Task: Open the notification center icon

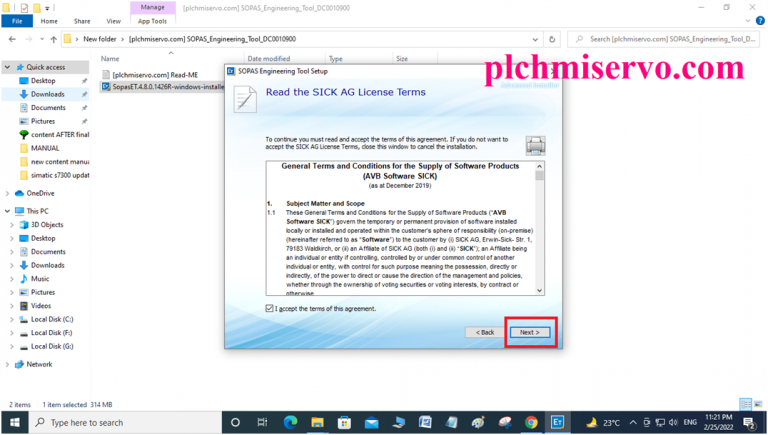Action: click(x=749, y=422)
